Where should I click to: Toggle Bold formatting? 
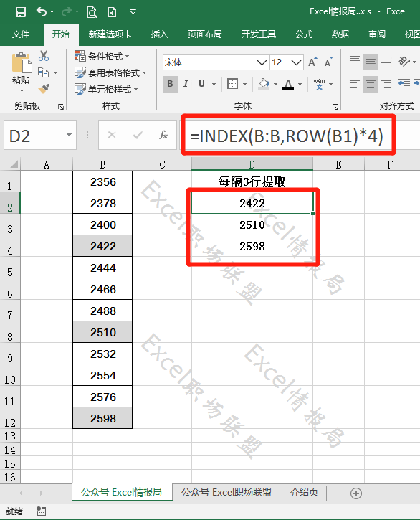pos(170,84)
